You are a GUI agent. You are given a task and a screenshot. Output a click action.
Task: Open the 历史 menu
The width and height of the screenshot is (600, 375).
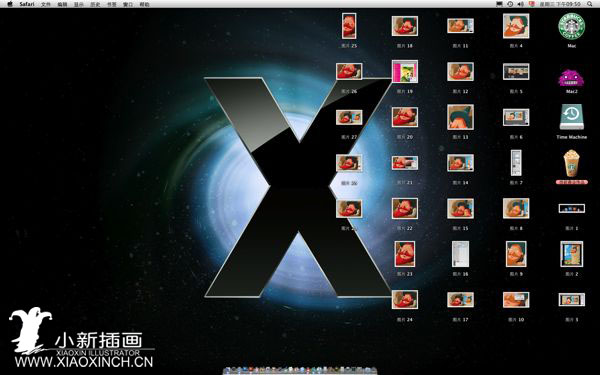point(95,4)
